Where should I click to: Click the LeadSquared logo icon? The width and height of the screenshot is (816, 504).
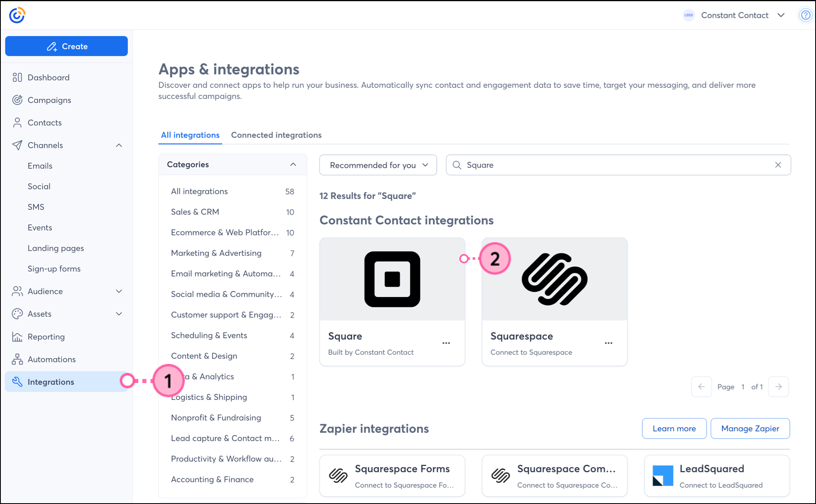[663, 476]
